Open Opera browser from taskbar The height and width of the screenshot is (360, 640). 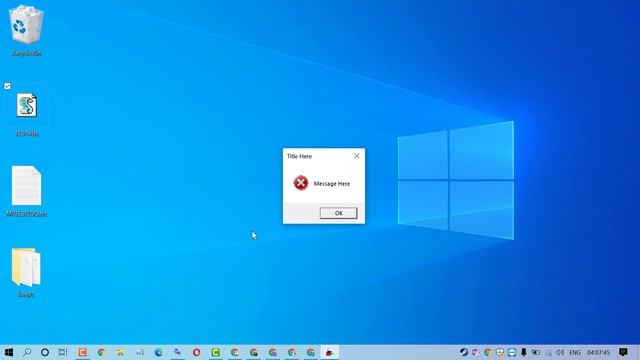pyautogui.click(x=196, y=352)
